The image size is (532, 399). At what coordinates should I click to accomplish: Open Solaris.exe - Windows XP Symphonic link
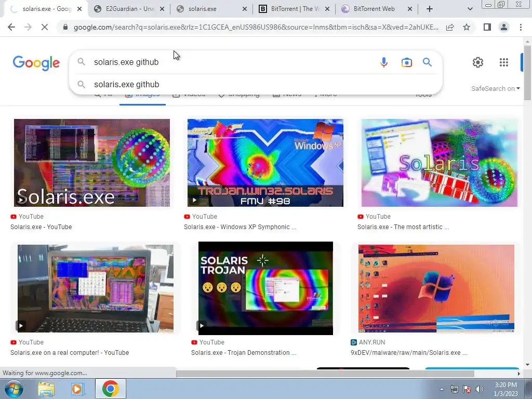240,227
